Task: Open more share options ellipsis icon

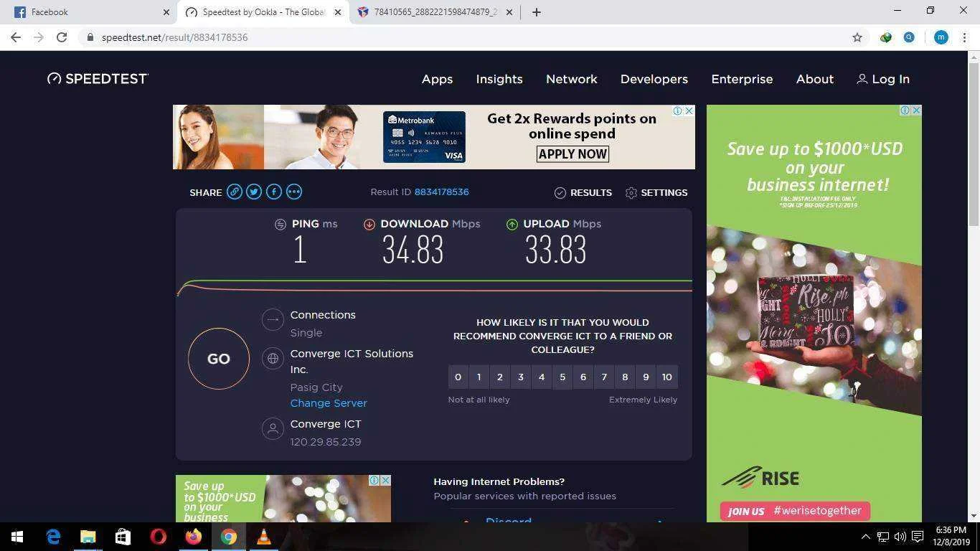Action: tap(294, 192)
